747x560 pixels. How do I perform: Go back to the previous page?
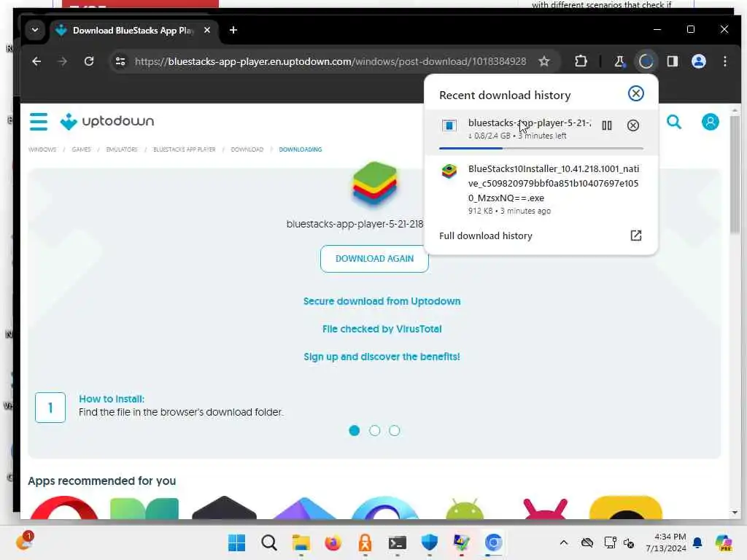tap(36, 61)
